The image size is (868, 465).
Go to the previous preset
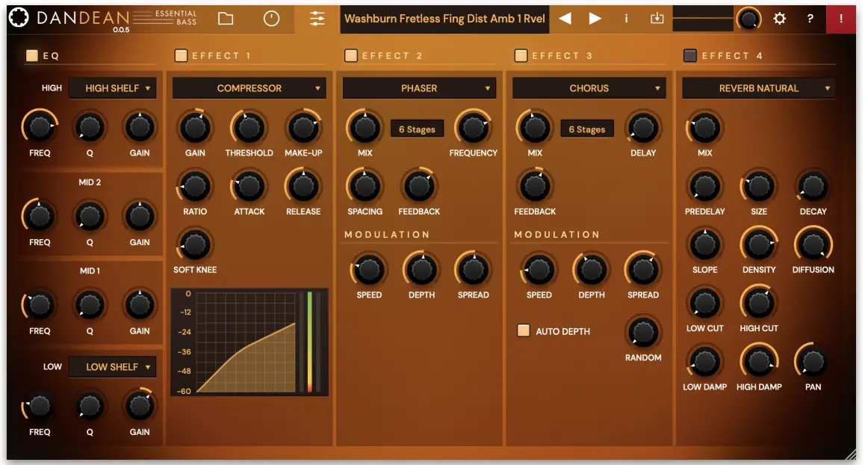565,19
